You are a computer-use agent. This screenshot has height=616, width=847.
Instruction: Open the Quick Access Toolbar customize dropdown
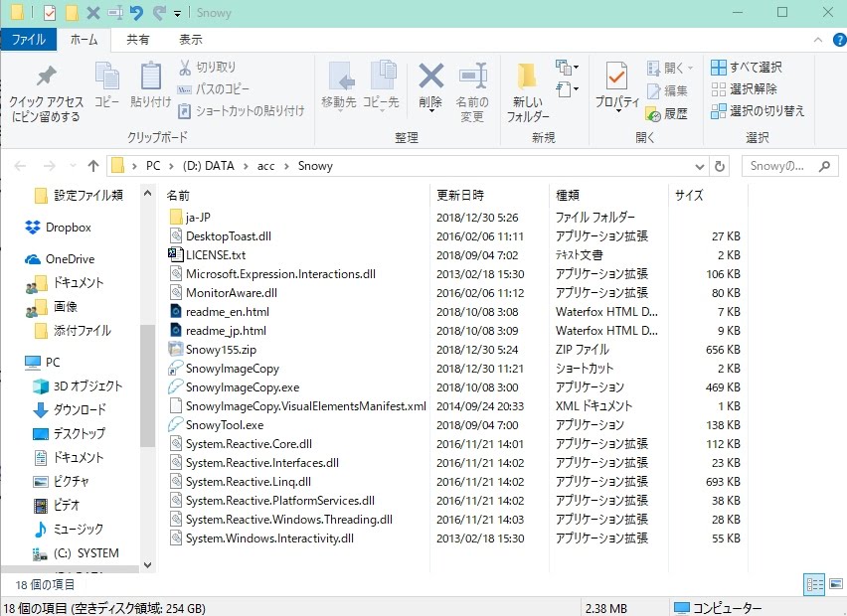click(177, 14)
